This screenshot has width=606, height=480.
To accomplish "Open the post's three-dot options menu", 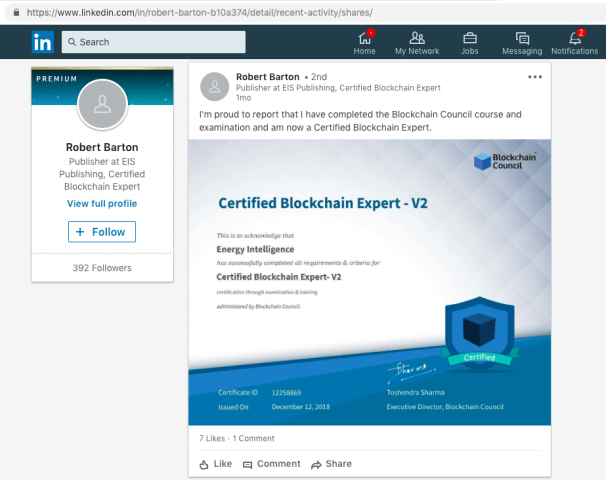I will coord(535,77).
